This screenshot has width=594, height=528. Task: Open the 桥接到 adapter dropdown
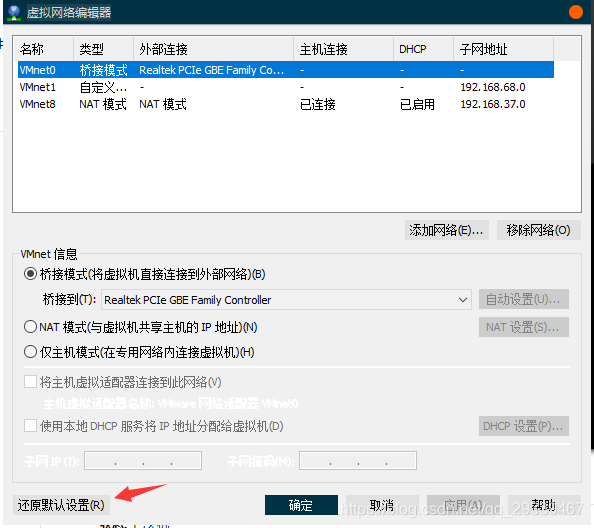tap(286, 300)
